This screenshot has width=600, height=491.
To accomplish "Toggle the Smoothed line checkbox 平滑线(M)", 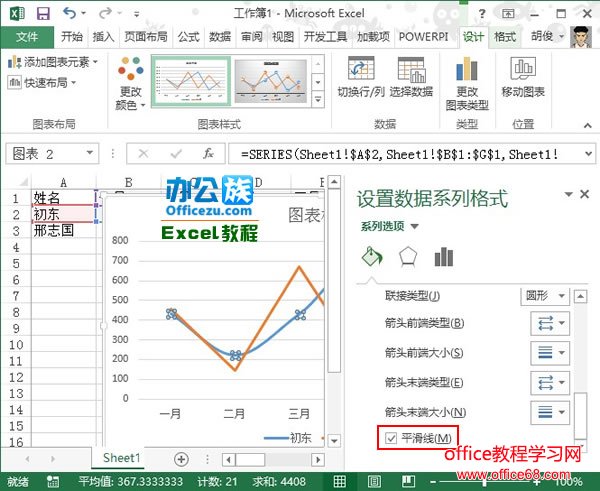I will point(391,438).
